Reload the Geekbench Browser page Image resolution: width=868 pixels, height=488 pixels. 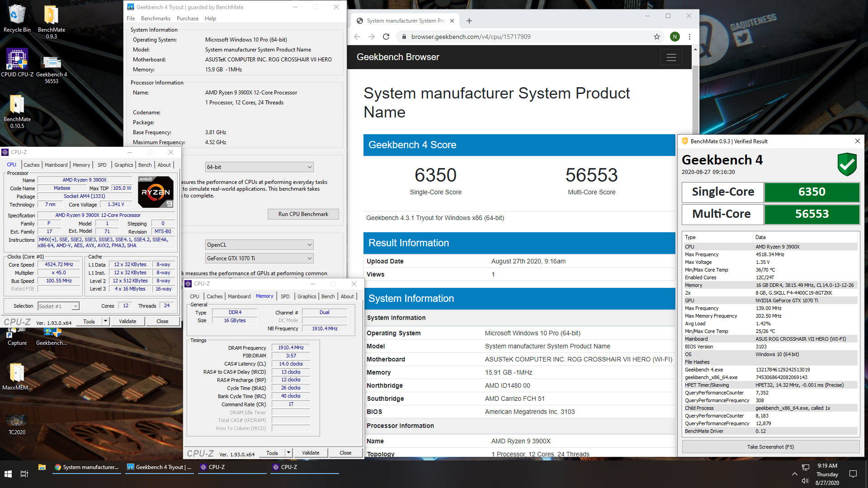pos(386,37)
